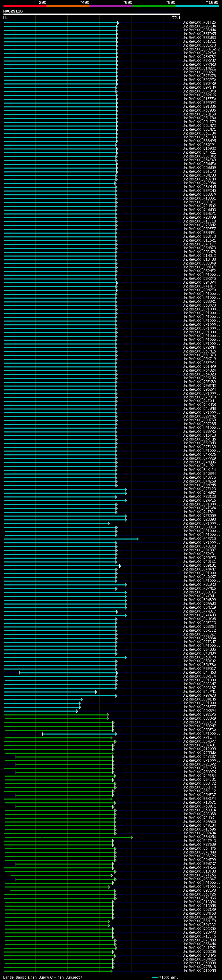The height and width of the screenshot is (980, 222).
Task: Click the green ~80% identity legend segment
Action: [154, 6]
